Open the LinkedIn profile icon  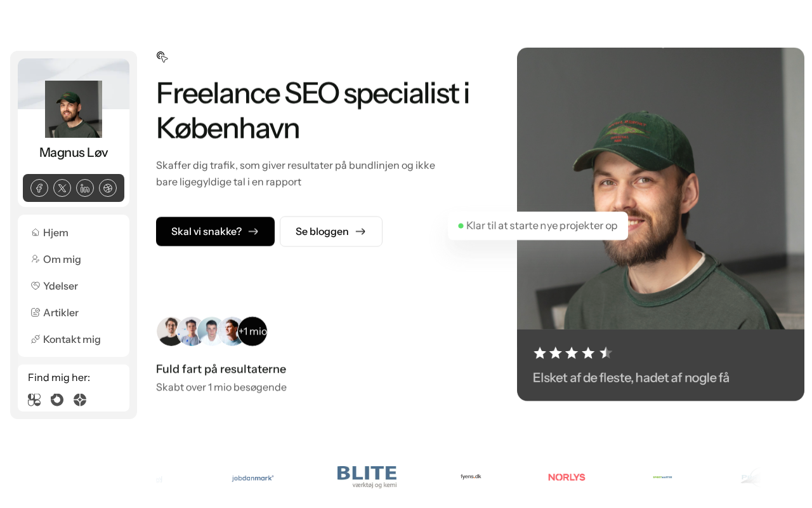coord(85,188)
